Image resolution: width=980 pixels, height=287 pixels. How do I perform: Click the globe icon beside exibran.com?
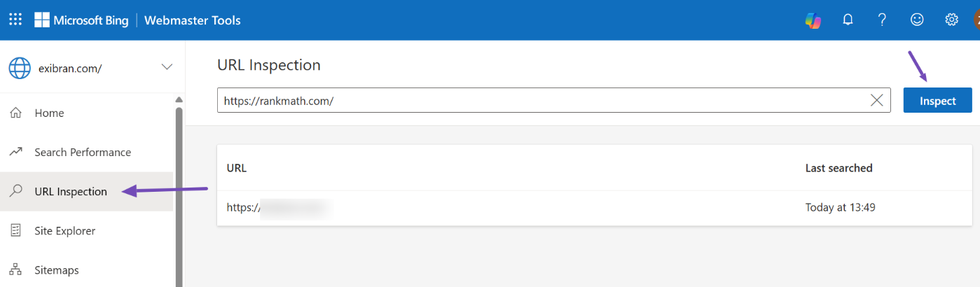pyautogui.click(x=20, y=68)
